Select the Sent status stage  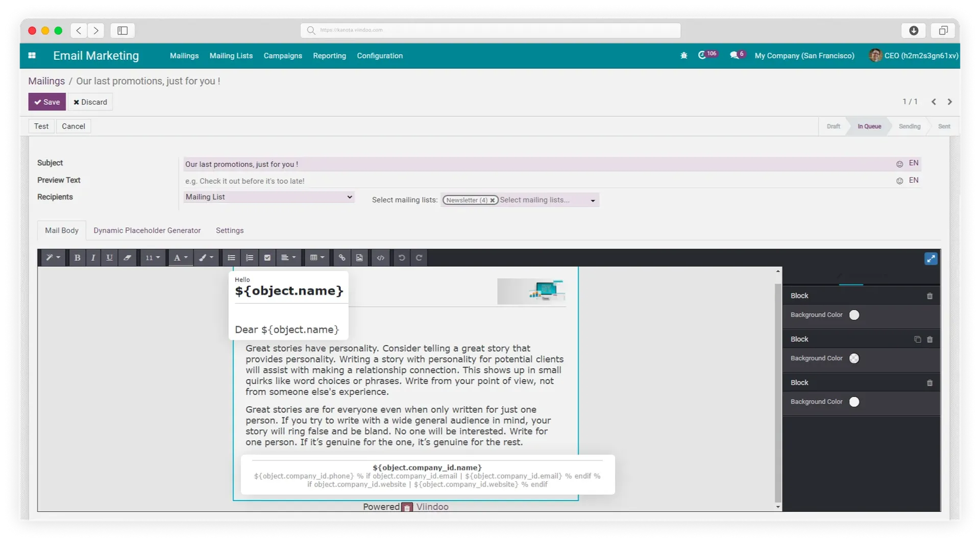944,127
